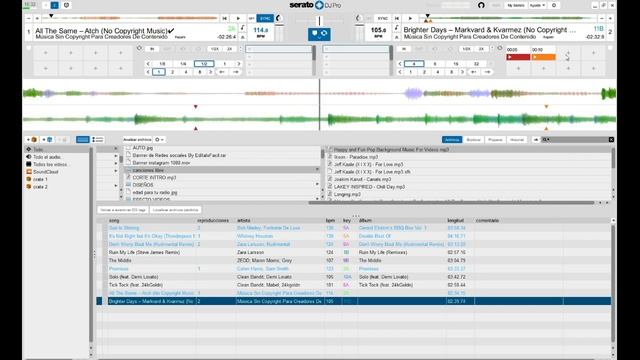
Task: Clear the search with X button
Action: 611,140
